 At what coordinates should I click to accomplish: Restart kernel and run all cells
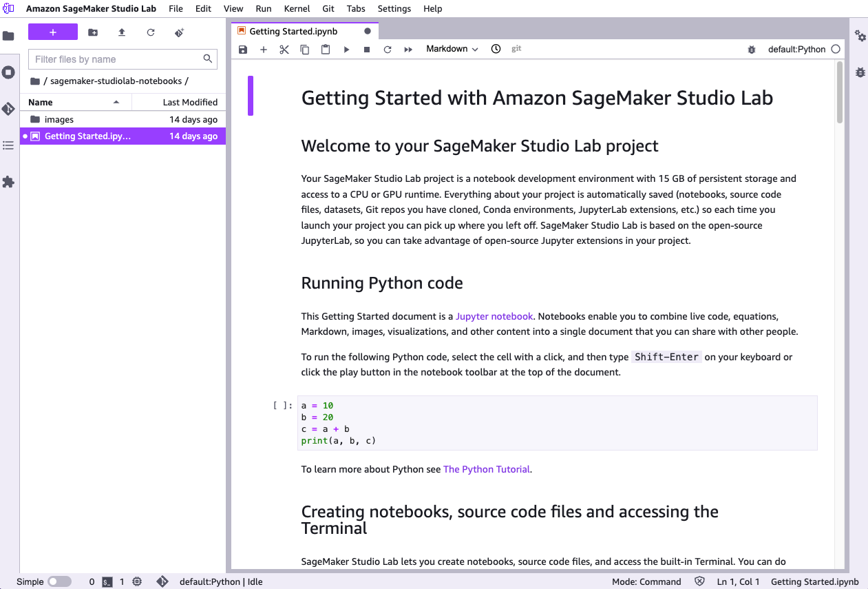[408, 50]
